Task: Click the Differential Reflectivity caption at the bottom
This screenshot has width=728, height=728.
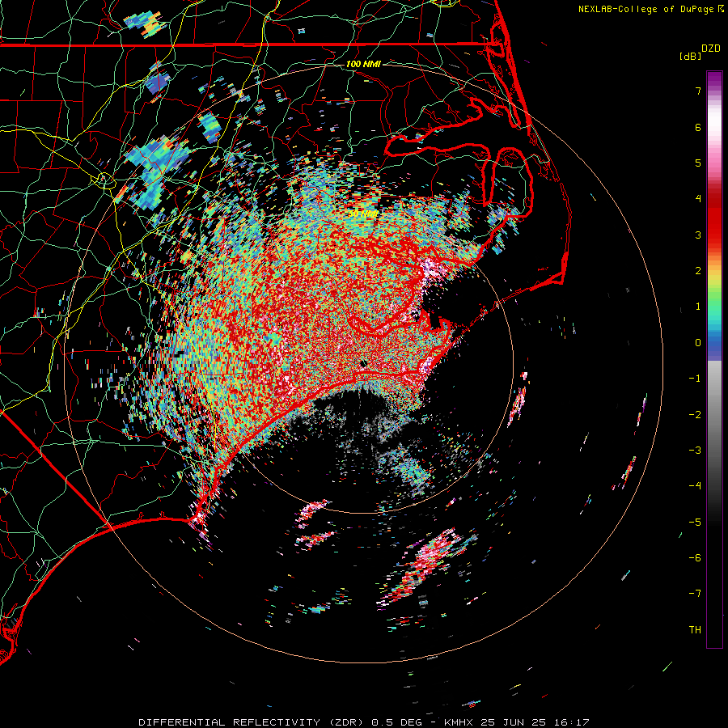Action: tap(363, 722)
